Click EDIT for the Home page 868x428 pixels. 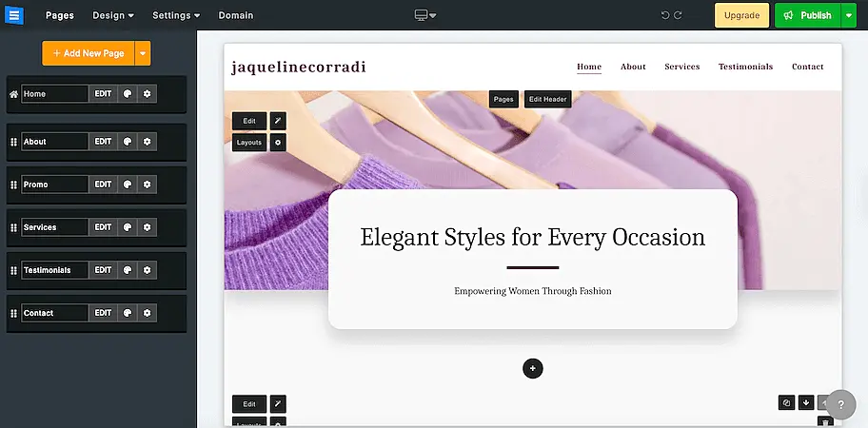click(103, 94)
